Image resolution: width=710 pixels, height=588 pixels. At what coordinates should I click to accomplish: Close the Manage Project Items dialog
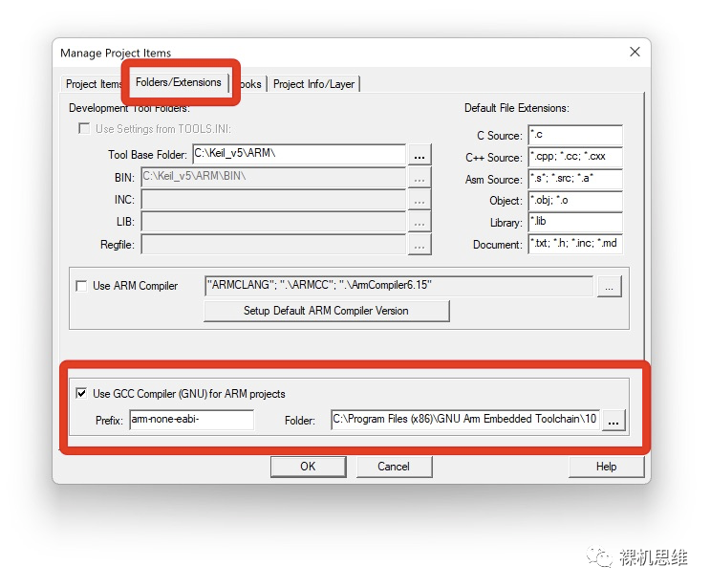[635, 52]
